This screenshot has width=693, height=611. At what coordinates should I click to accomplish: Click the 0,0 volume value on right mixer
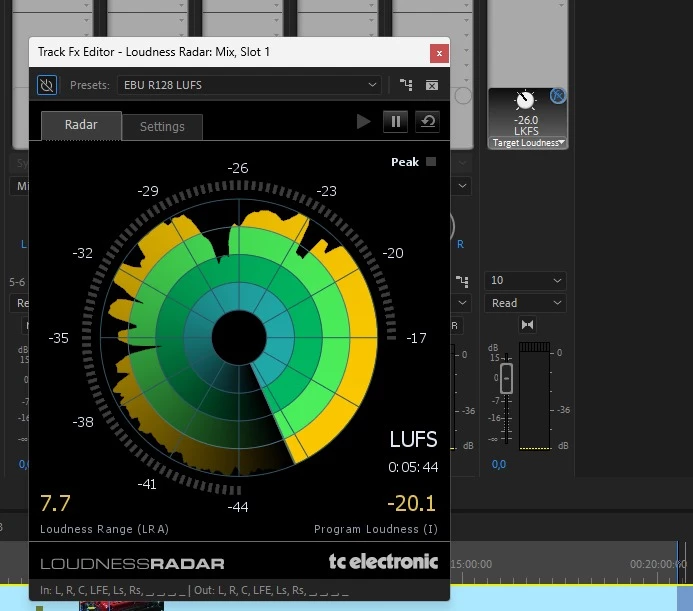click(499, 464)
